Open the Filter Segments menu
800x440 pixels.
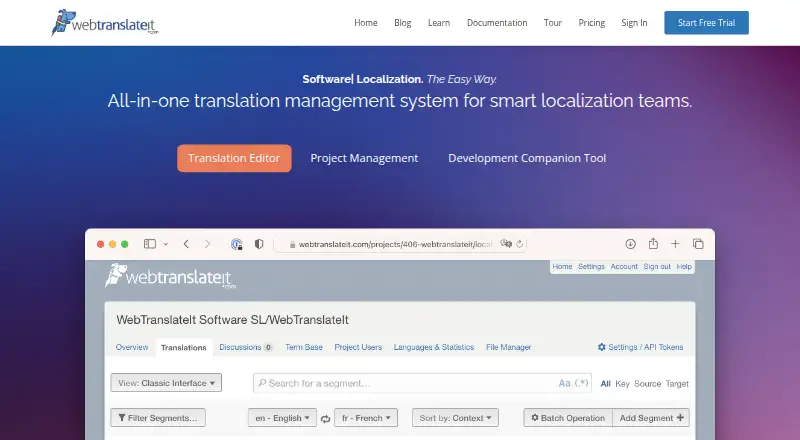pyautogui.click(x=158, y=418)
